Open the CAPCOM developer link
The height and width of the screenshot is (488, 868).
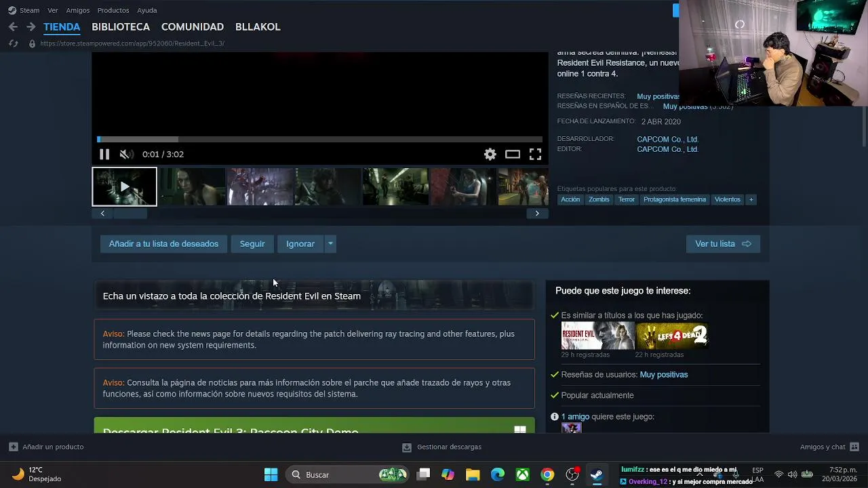[667, 139]
